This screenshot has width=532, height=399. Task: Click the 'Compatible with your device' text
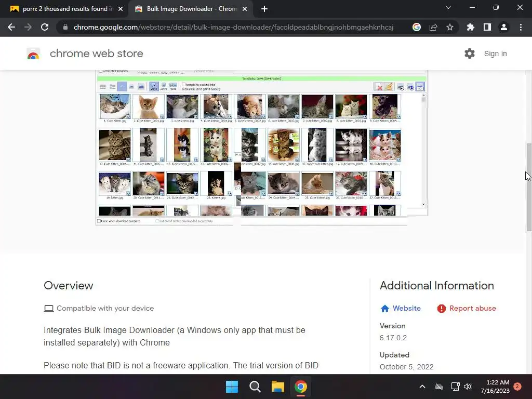[x=105, y=308]
